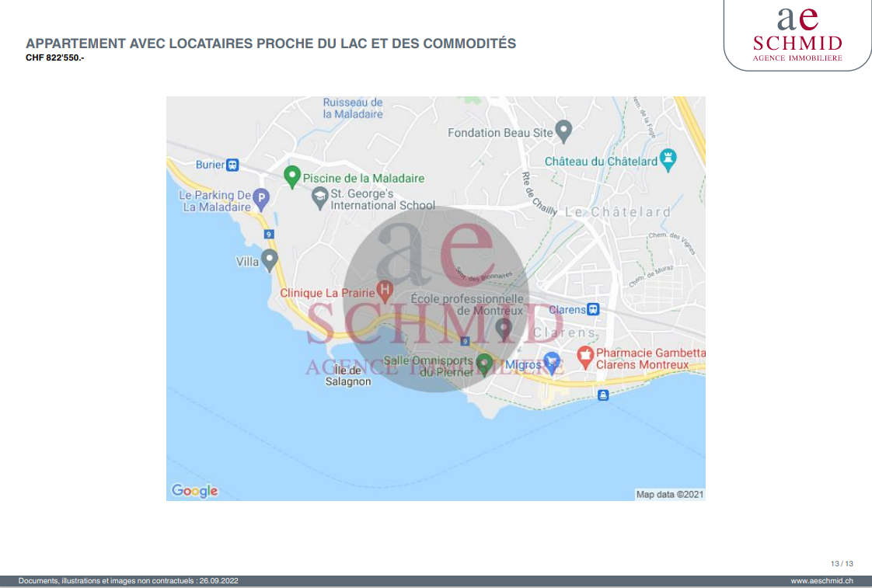Click the Google logo on the map
This screenshot has height=588, width=872.
pyautogui.click(x=194, y=491)
